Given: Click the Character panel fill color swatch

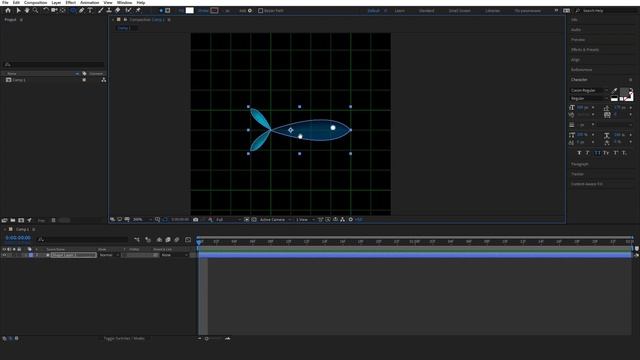Looking at the screenshot, I should (x=625, y=92).
